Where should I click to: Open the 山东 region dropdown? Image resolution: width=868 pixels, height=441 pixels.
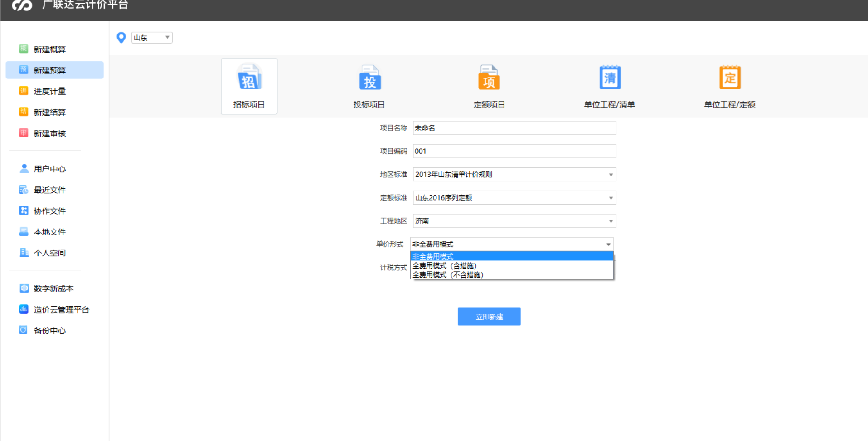pos(152,38)
